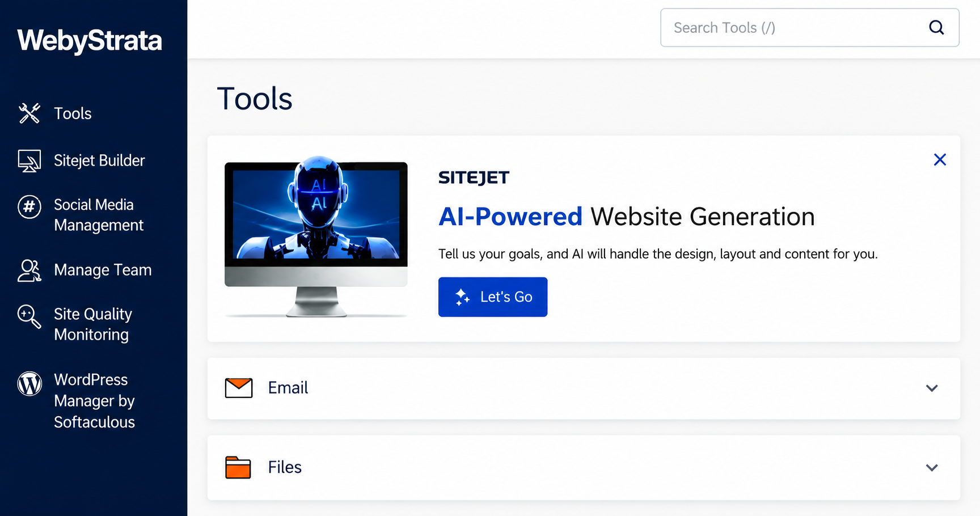Click the Manage Team people icon
This screenshot has width=980, height=516.
(x=29, y=270)
